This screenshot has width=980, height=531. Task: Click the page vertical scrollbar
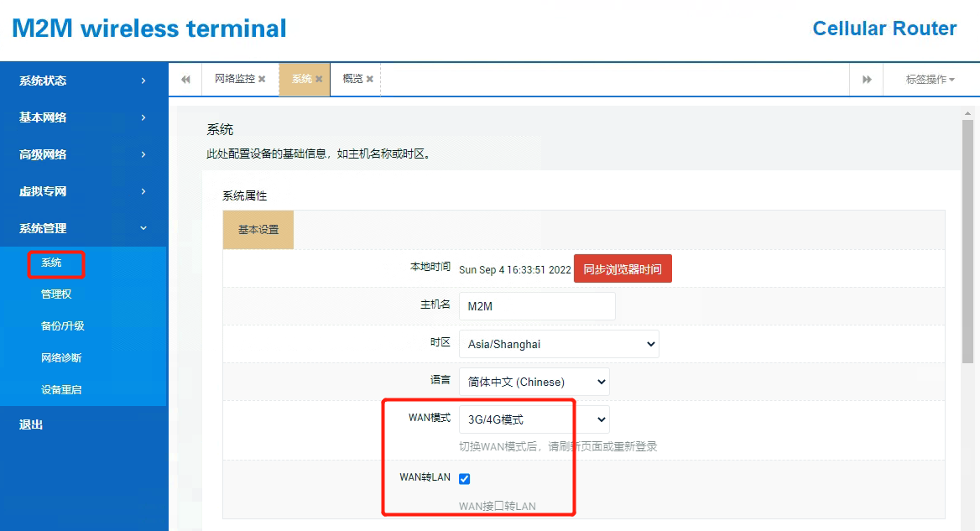pos(967,243)
